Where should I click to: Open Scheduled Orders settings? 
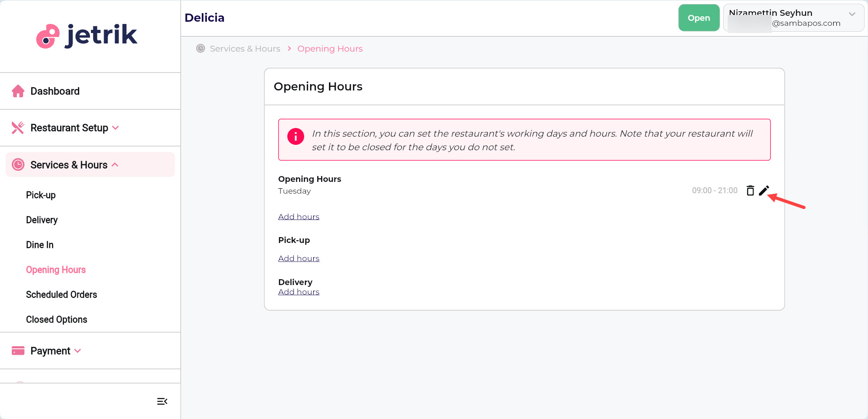click(x=62, y=295)
